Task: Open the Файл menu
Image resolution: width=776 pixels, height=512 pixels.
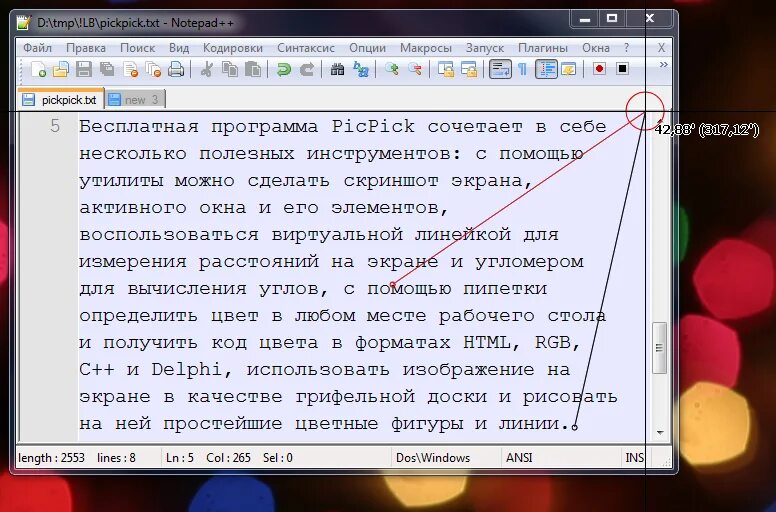Action: click(x=38, y=48)
